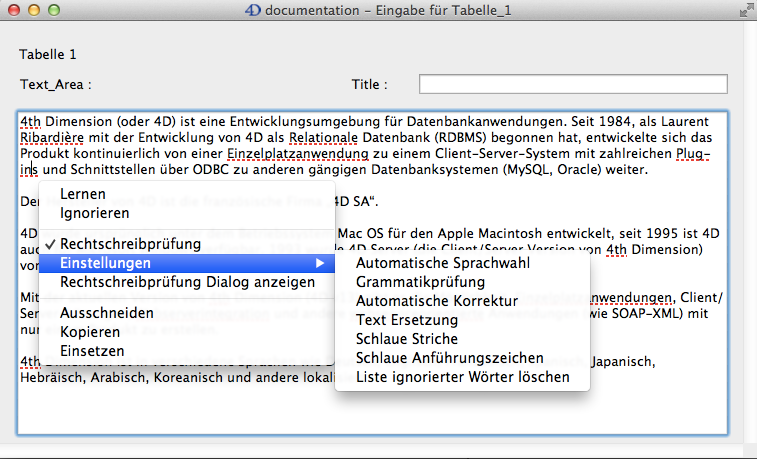The width and height of the screenshot is (757, 459).
Task: Choose Ignorieren in the context menu
Action: (x=94, y=213)
